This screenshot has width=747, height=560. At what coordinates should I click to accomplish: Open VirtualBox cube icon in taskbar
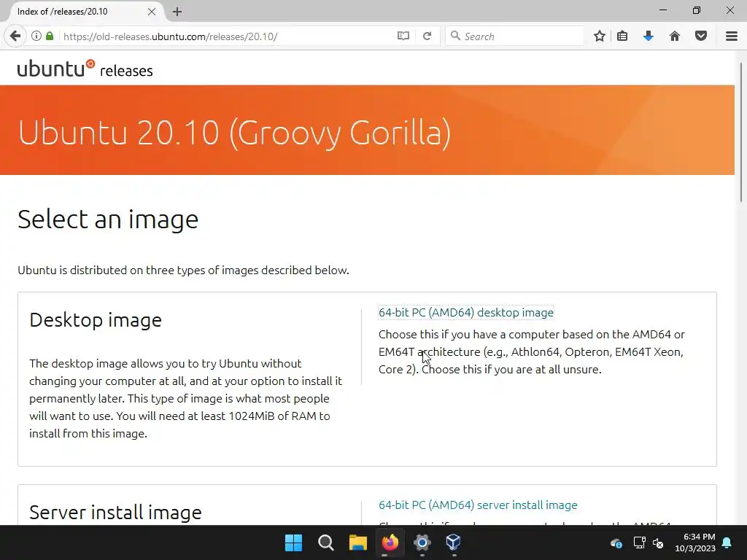pyautogui.click(x=454, y=542)
